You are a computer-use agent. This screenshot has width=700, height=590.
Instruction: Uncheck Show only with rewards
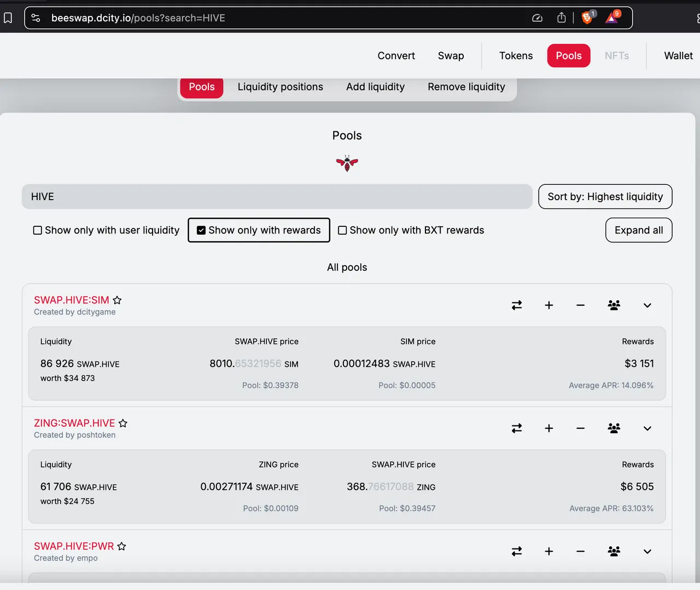(201, 230)
